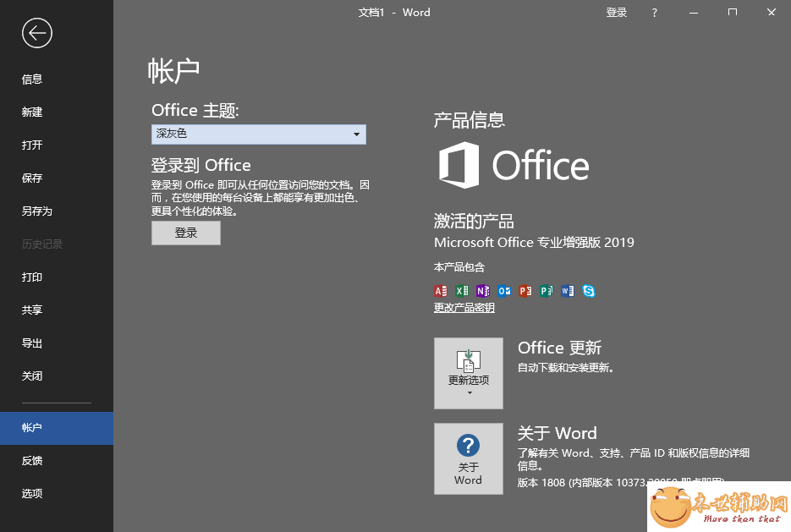This screenshot has height=532, width=791.
Task: Click the Word app icon in product list
Action: tap(568, 291)
